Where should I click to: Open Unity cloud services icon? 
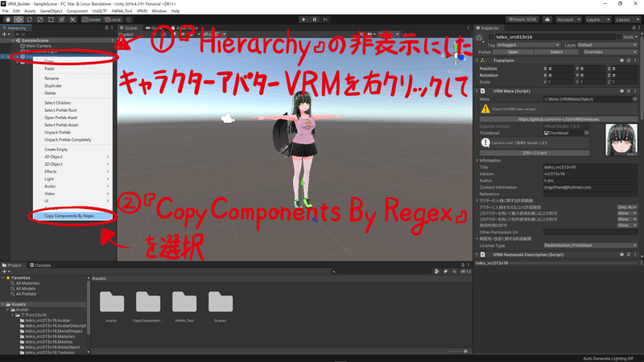pyautogui.click(x=547, y=19)
